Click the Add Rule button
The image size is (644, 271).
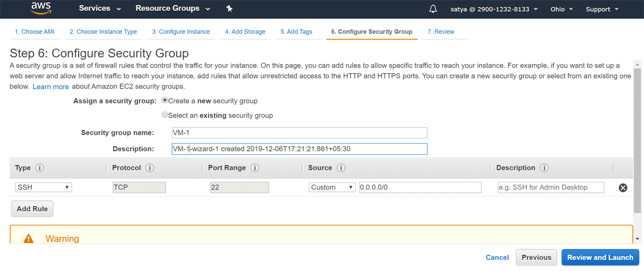coord(32,209)
